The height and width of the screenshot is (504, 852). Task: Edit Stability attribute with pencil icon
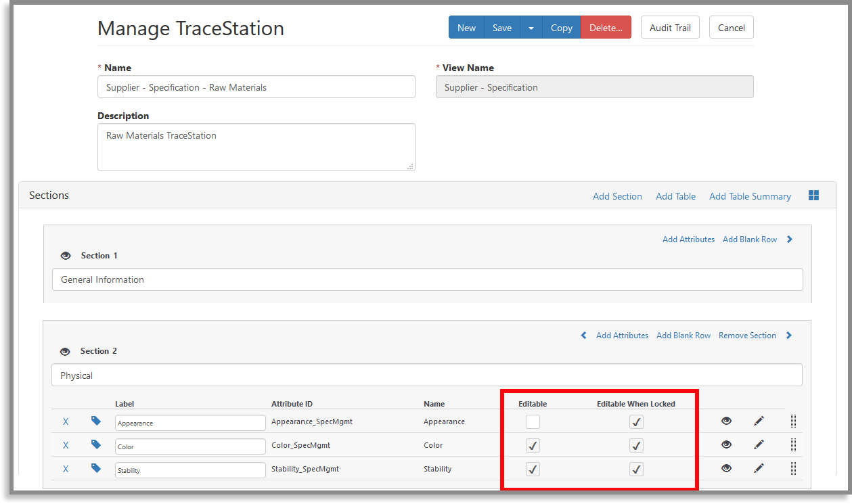coord(759,468)
